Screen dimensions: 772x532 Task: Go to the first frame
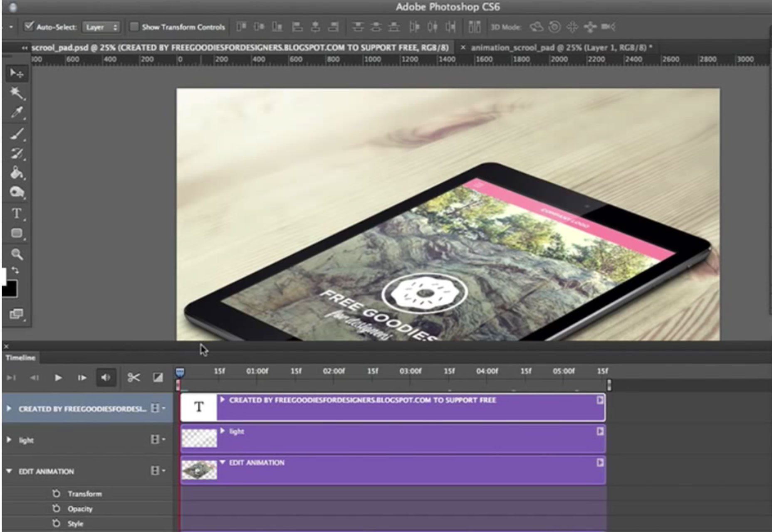[x=11, y=377]
